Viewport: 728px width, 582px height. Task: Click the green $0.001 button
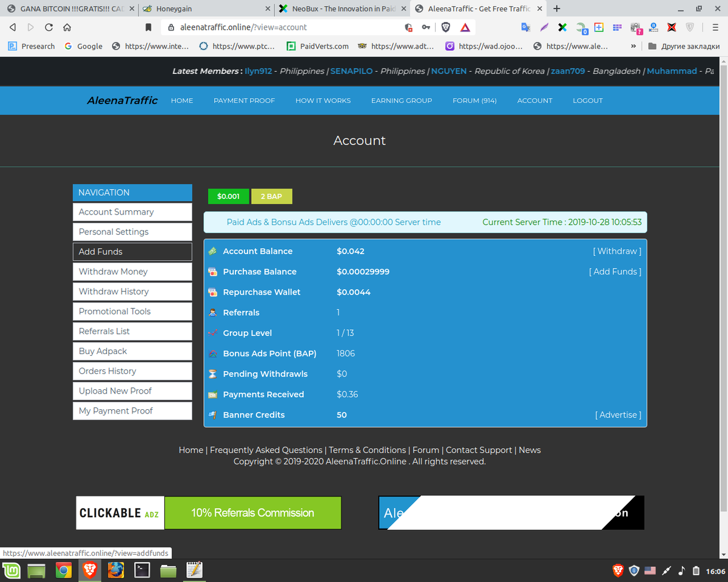[229, 196]
